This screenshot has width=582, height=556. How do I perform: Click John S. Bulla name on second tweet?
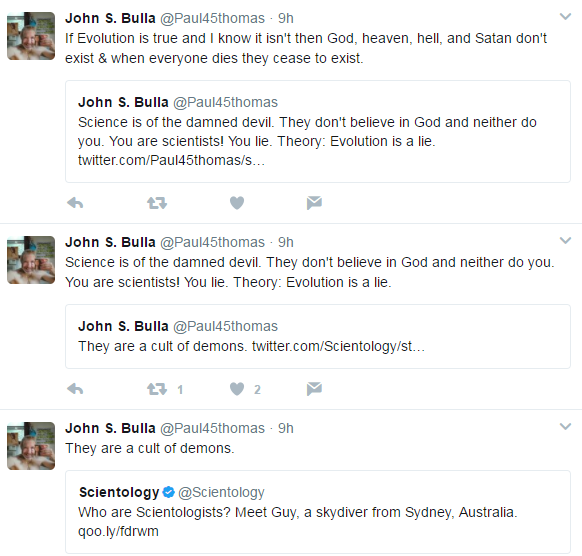coord(110,242)
